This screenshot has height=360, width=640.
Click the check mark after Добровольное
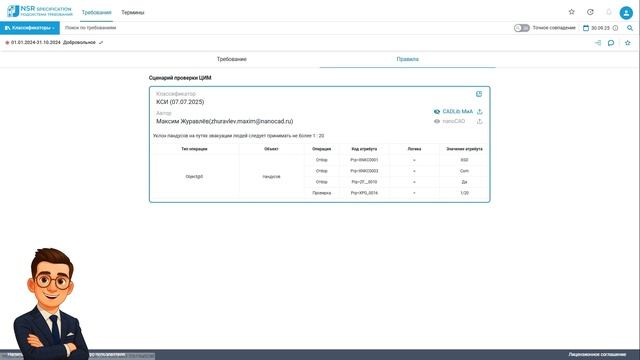point(101,42)
